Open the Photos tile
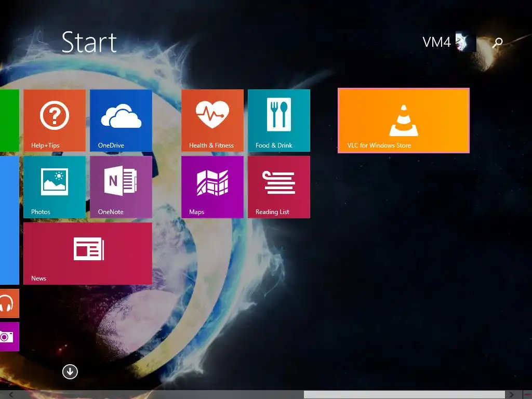This screenshot has width=532, height=399. (x=54, y=187)
